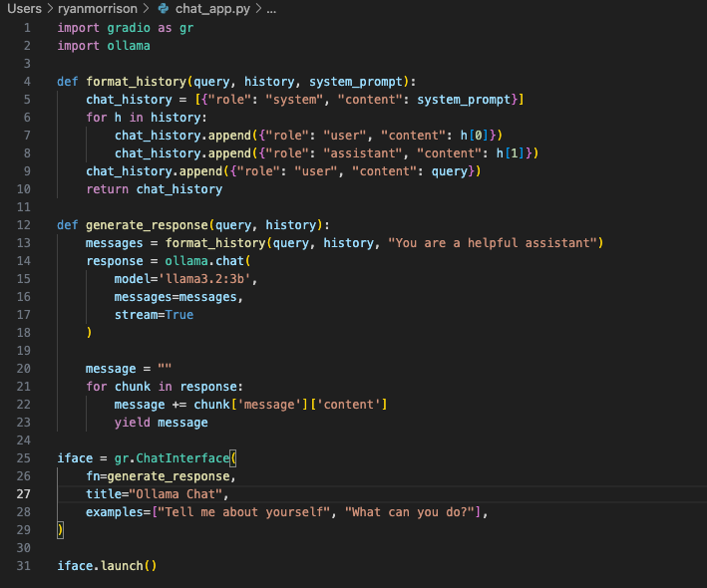Click 'system_prompt' parameter in def line
The height and width of the screenshot is (588, 707).
coord(356,82)
